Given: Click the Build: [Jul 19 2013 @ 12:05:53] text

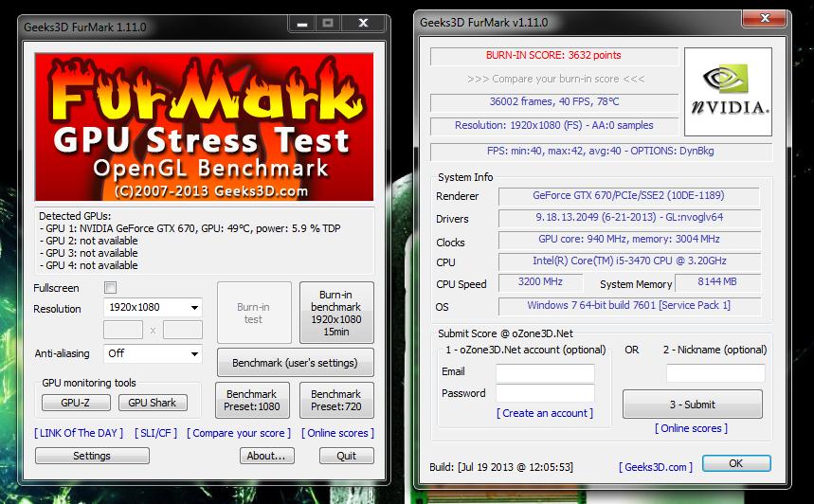Looking at the screenshot, I should (501, 467).
